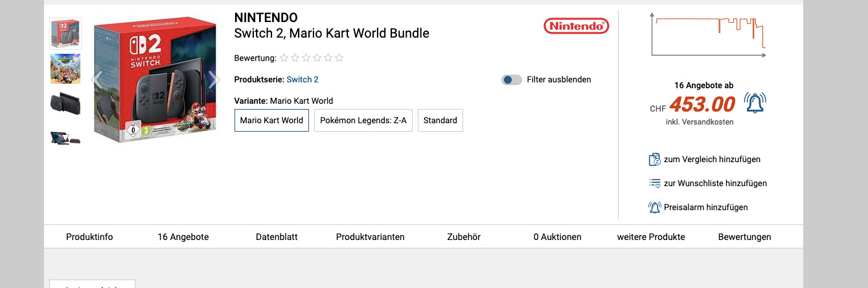The height and width of the screenshot is (288, 868).
Task: Select the Standard variant
Action: pyautogui.click(x=440, y=120)
